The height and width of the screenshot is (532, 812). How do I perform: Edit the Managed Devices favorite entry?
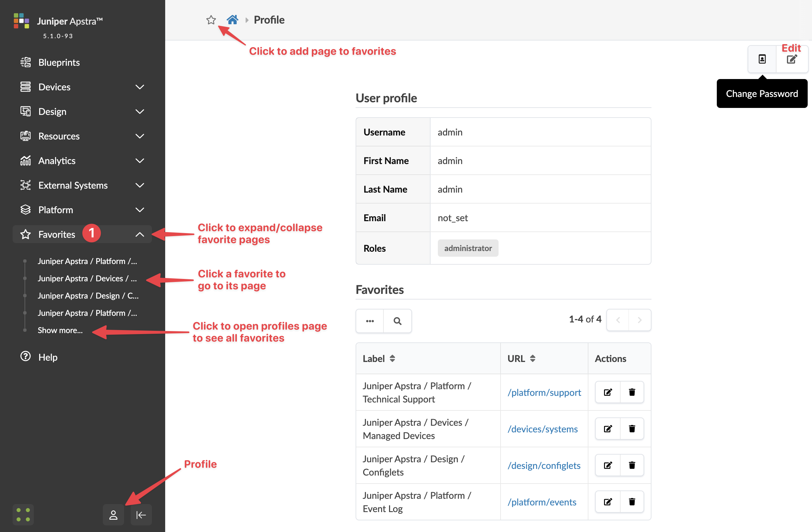[608, 428]
